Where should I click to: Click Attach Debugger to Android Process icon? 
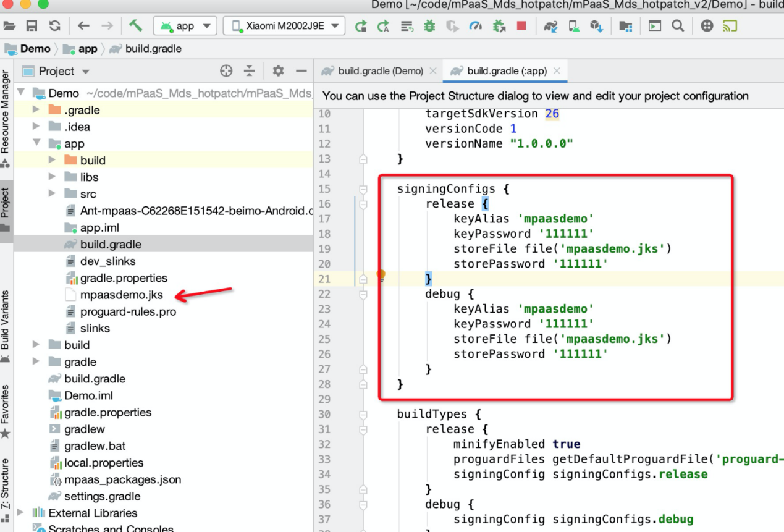499,26
